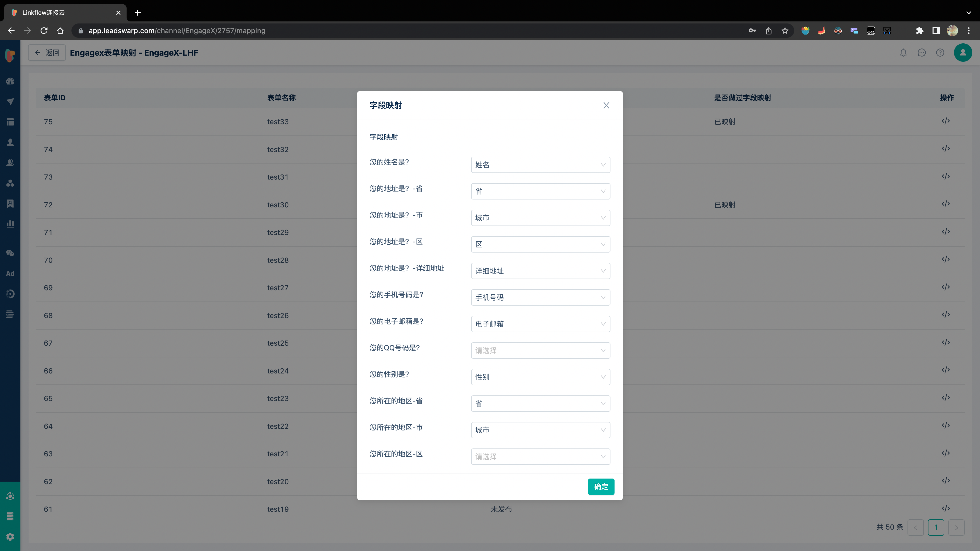Go to pagination page 1
This screenshot has height=551, width=980.
coord(936,527)
